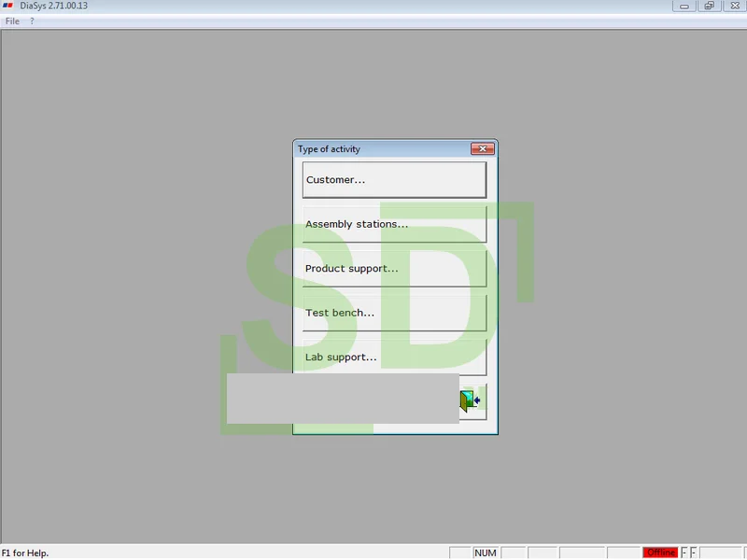Click the Type of activity title bar
The image size is (747, 560).
click(x=381, y=149)
